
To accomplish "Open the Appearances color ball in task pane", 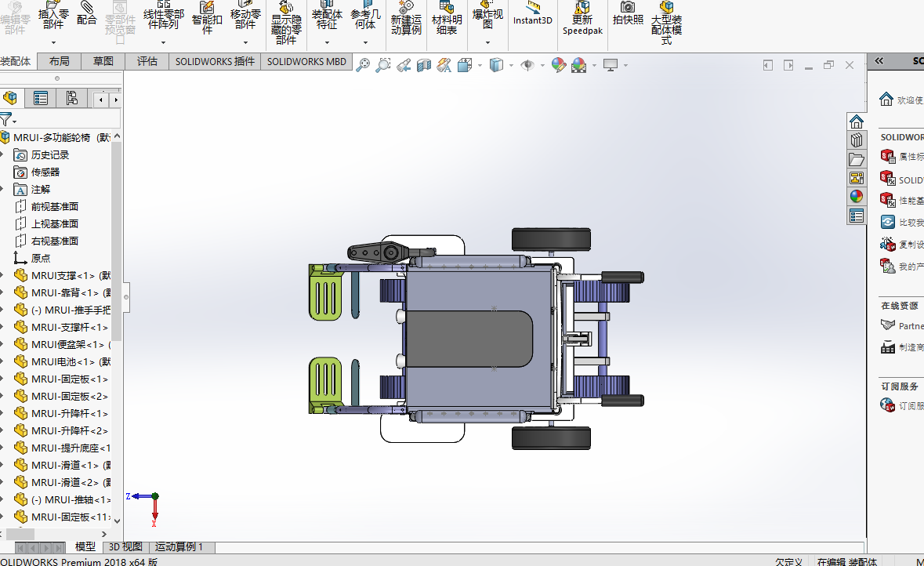I will [x=857, y=196].
